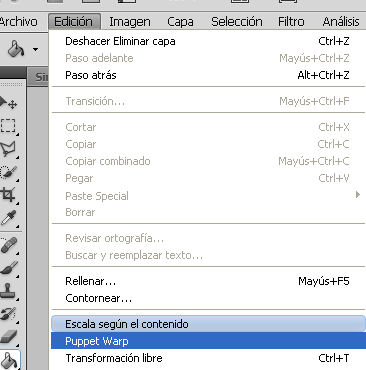Select the Quick Selection tool
366x370 pixels.
[8, 172]
